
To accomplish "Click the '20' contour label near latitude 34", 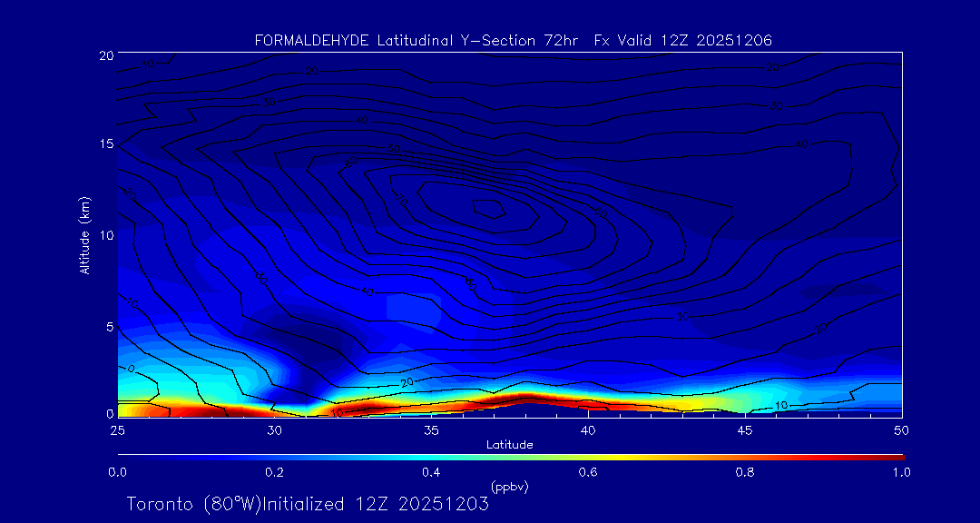I will 407,382.
